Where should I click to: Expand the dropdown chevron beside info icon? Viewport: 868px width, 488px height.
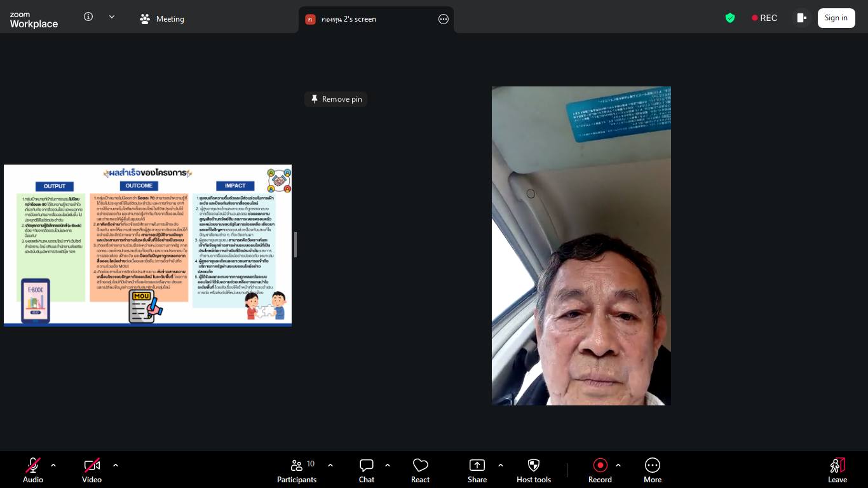tap(112, 17)
